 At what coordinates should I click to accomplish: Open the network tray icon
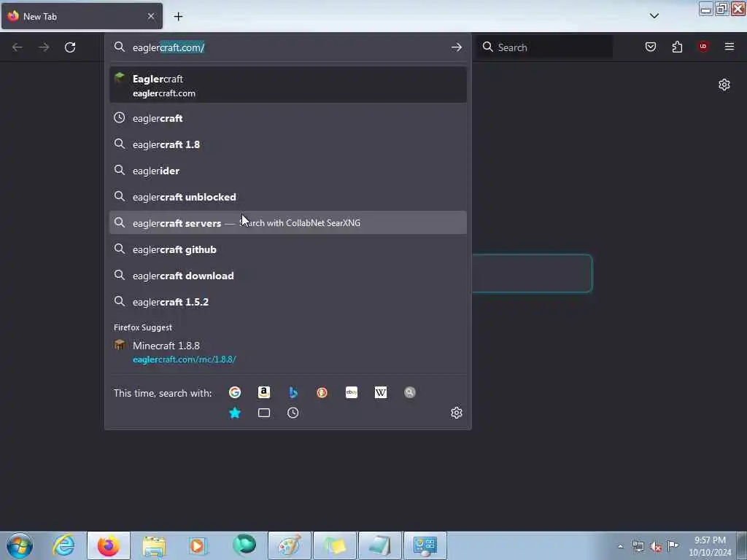tap(638, 546)
